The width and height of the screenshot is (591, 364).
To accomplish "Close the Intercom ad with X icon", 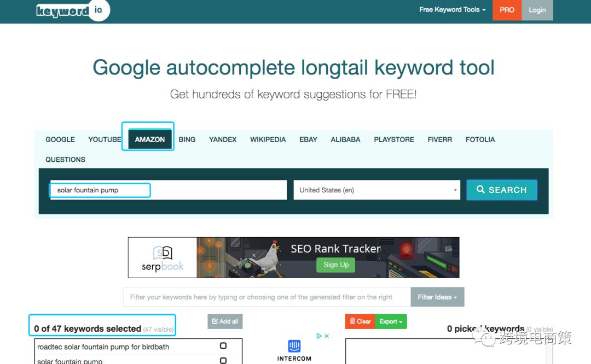I will (x=327, y=336).
